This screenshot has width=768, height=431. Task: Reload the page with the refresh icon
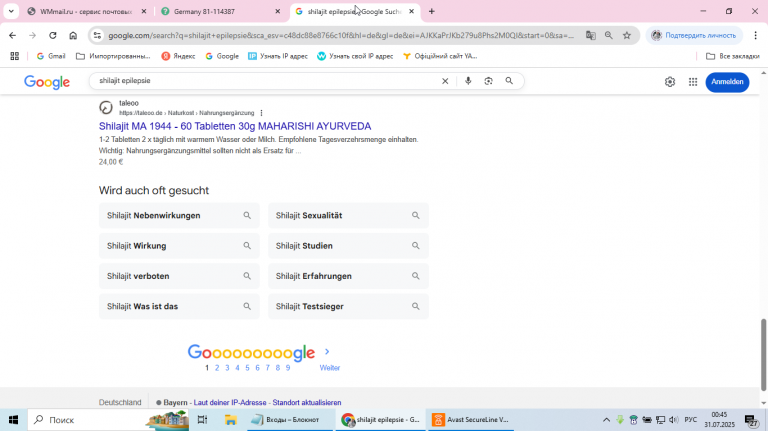(53, 35)
